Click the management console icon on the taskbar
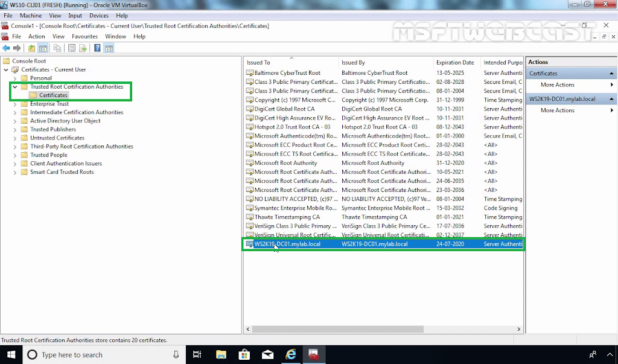This screenshot has height=364, width=618. tap(314, 354)
